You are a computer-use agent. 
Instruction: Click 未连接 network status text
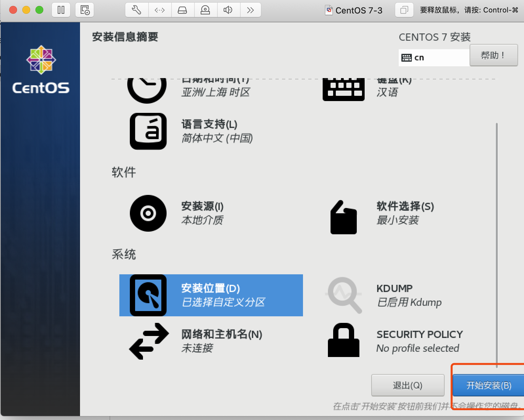pyautogui.click(x=197, y=348)
